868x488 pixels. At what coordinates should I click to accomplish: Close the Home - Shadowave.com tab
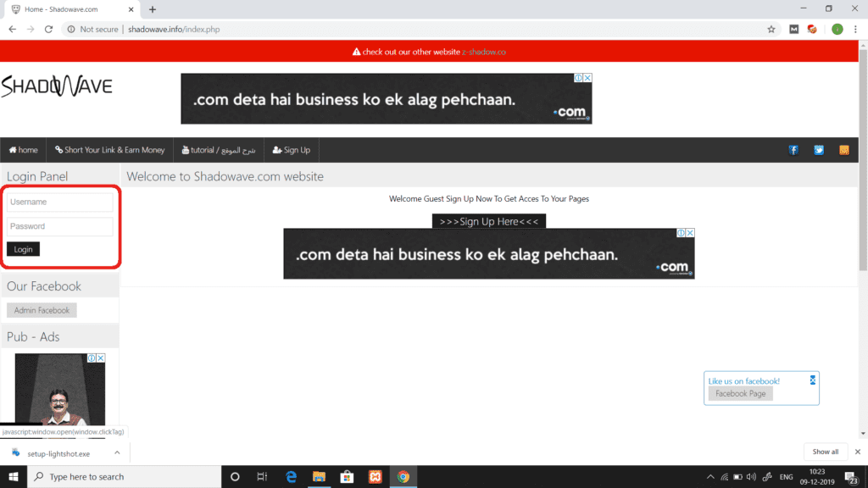tap(131, 9)
